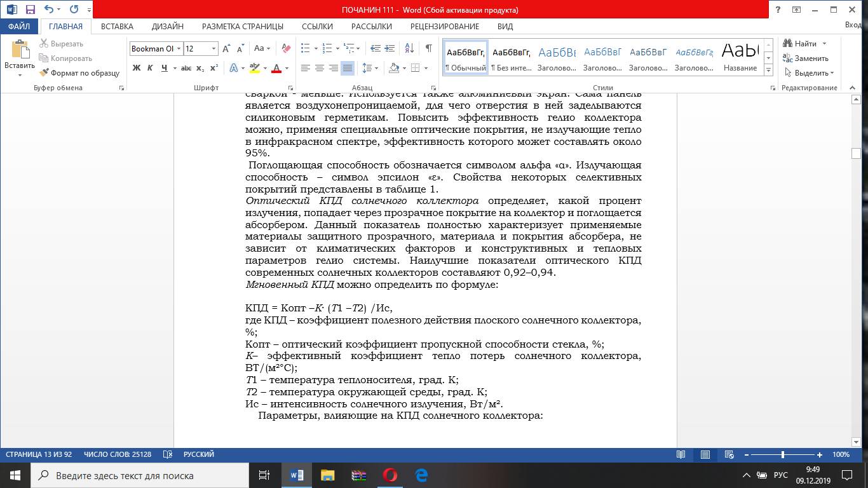Viewport: 868px width, 488px height.
Task: Click the clear formatting eraser icon
Action: (x=286, y=48)
